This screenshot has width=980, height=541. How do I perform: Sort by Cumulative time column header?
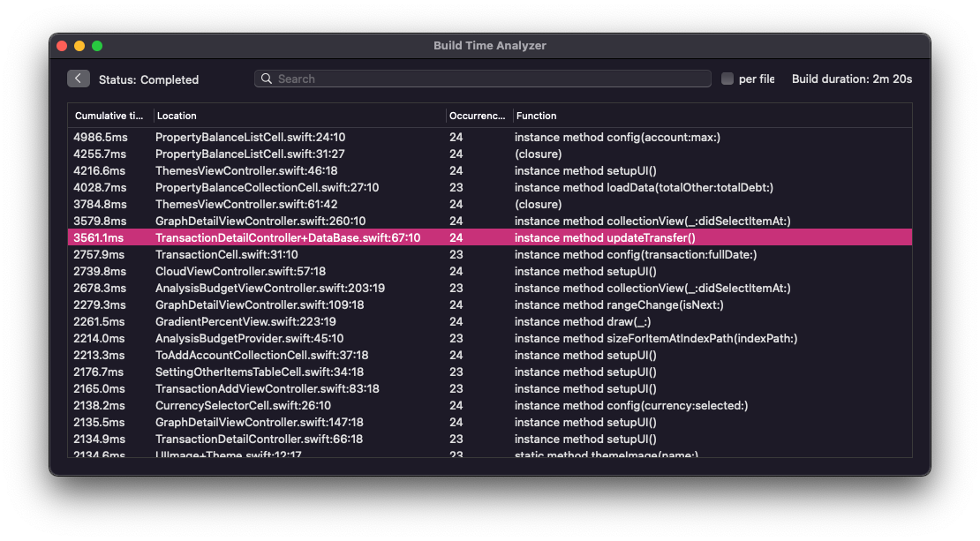(x=109, y=116)
